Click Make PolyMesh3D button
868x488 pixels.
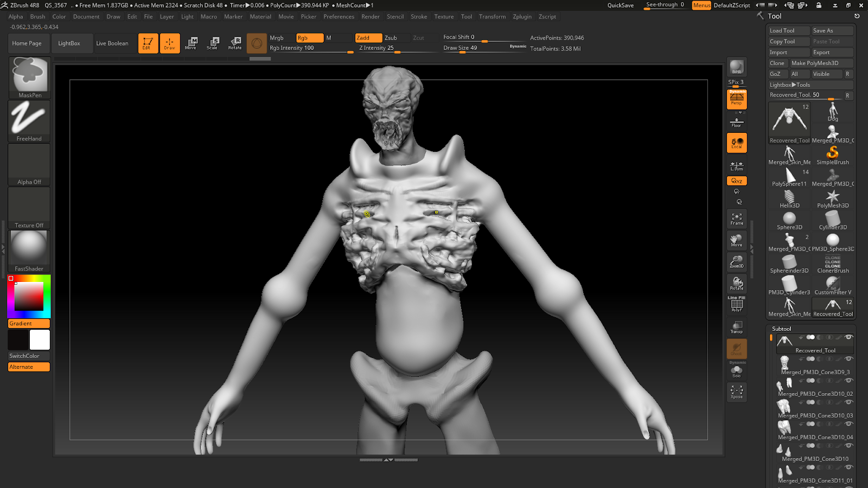[x=821, y=63]
